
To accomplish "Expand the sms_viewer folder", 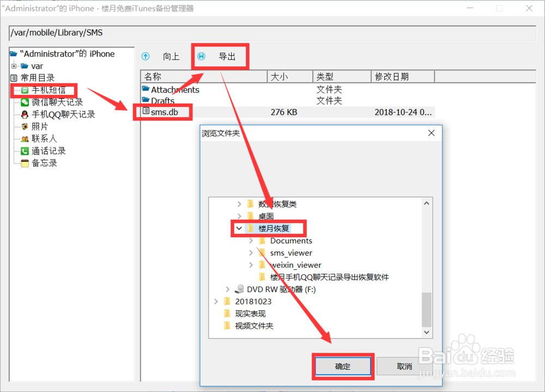I will pos(251,253).
